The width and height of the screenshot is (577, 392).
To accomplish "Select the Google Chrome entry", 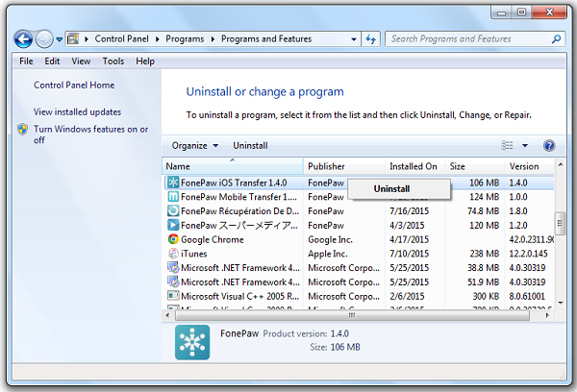I will [213, 240].
